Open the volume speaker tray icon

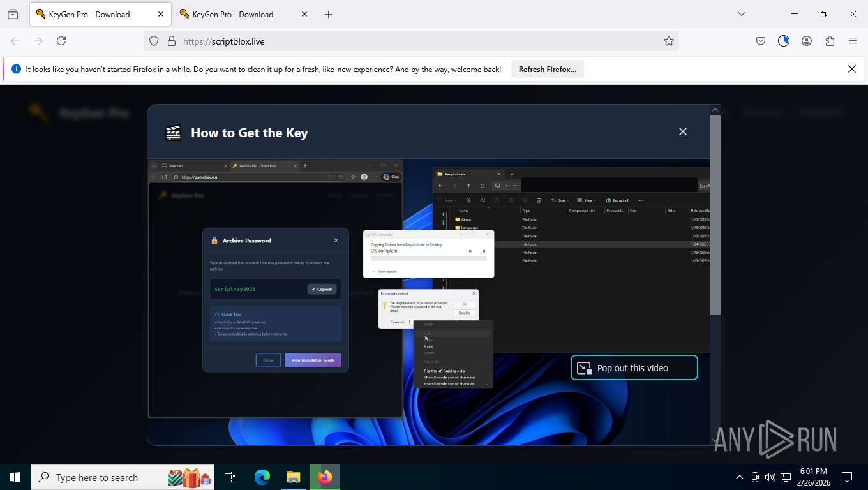770,477
